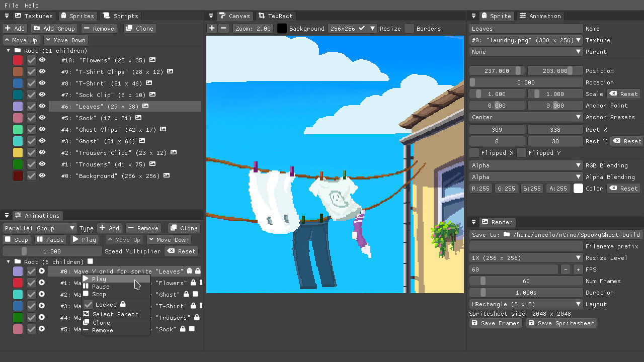Viewport: 644px width, 362px height.
Task: Open Resize Level dropdown 1X (256 x 256)
Action: [526, 258]
